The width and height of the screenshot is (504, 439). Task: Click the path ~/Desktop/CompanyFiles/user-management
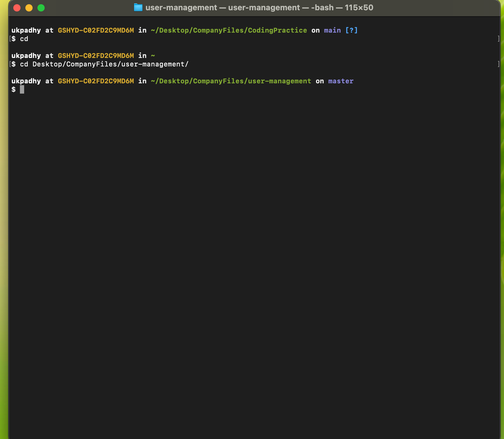click(x=231, y=81)
